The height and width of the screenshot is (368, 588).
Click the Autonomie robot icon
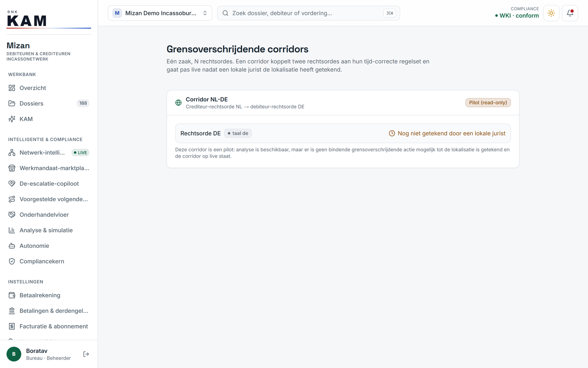point(12,246)
